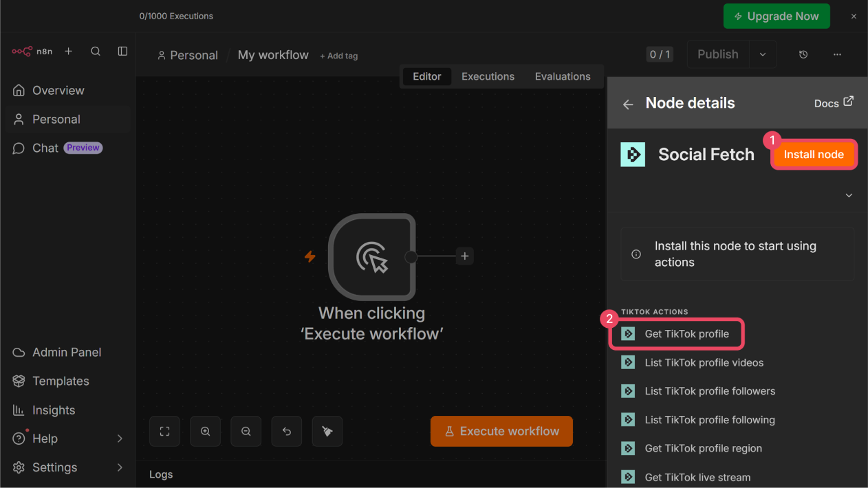This screenshot has width=868, height=488.
Task: Open the Logs panel
Action: tap(161, 474)
